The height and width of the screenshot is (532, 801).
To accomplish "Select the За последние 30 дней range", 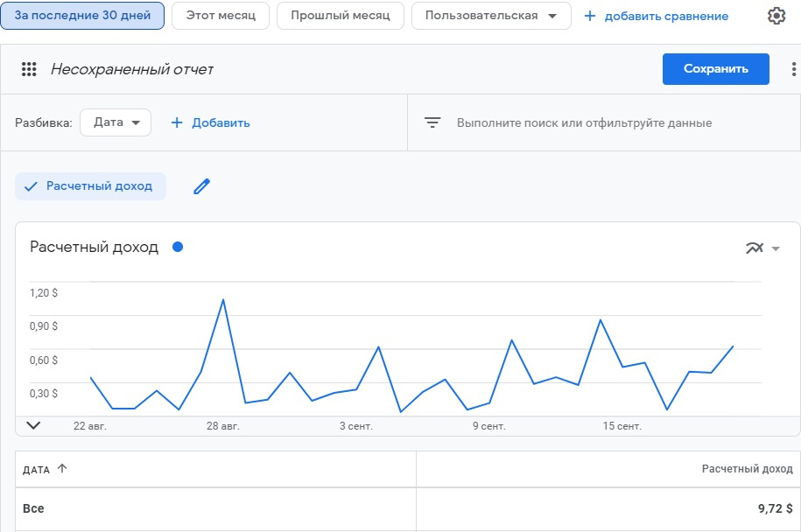I will click(82, 16).
